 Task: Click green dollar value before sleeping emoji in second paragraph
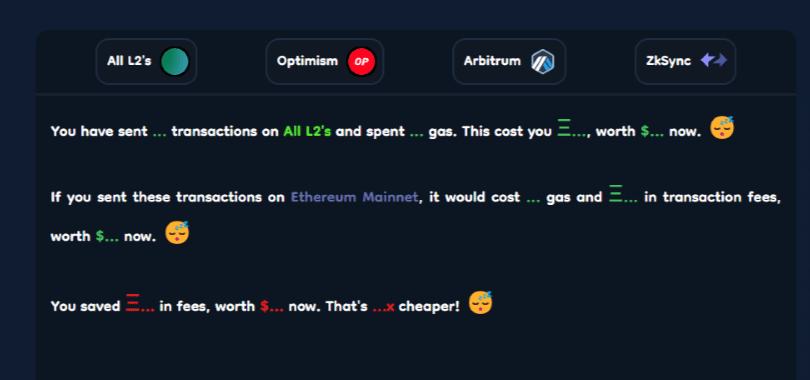(x=107, y=237)
